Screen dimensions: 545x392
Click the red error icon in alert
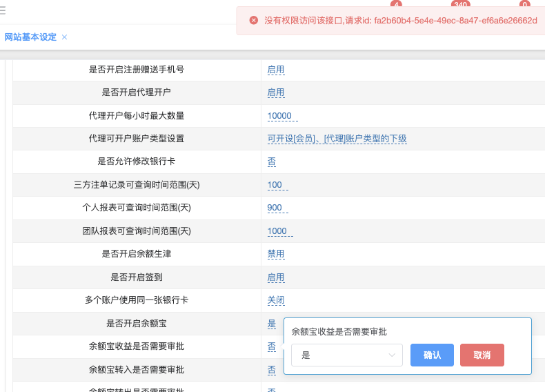(253, 21)
